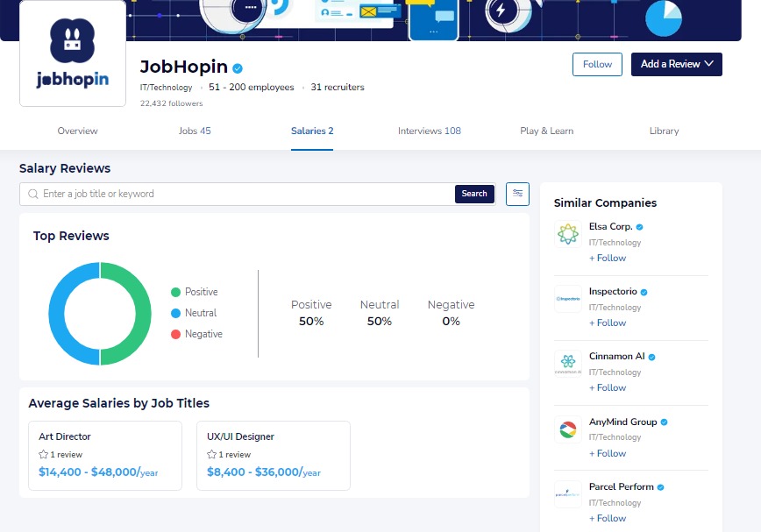Open the UX/UI Designer salary card
Screen dimensions: 761x532
coord(274,456)
